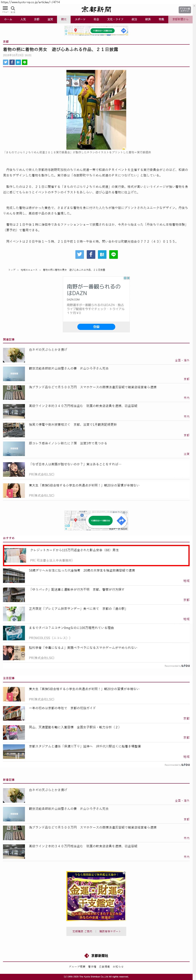Open the hamburger menu icon
This screenshot has height=980, width=196.
click(x=5, y=8)
